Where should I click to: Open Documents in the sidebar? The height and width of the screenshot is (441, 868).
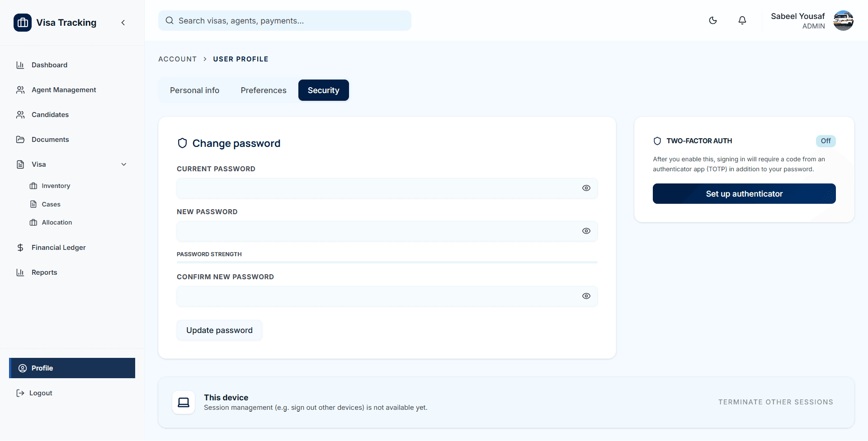72,140
